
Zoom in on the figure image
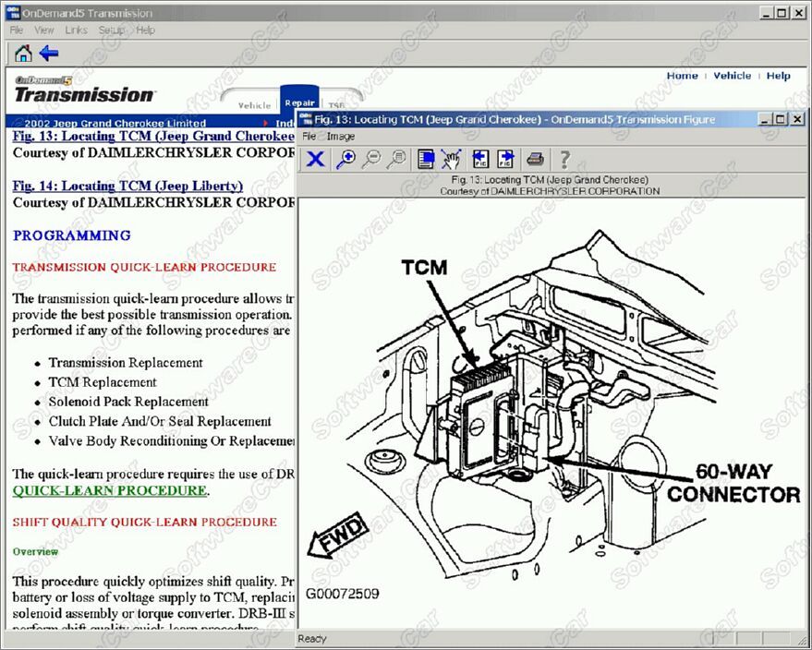click(x=345, y=159)
